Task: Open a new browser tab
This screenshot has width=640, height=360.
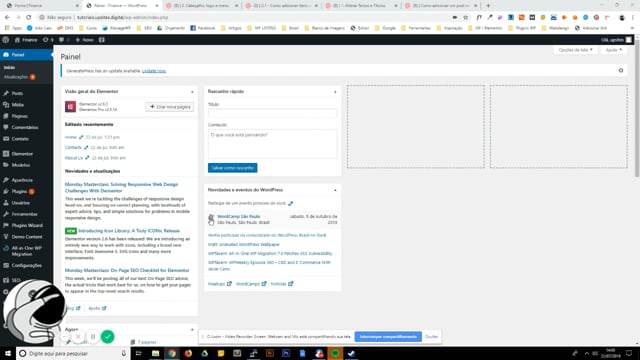Action: [x=488, y=6]
